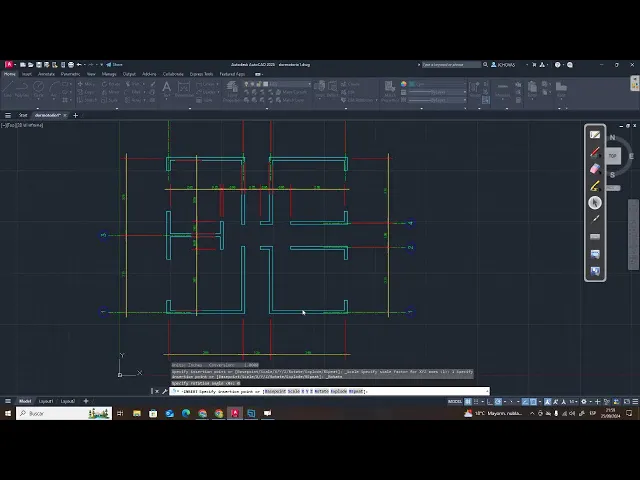Expand the layer selection dropdown

290,84
